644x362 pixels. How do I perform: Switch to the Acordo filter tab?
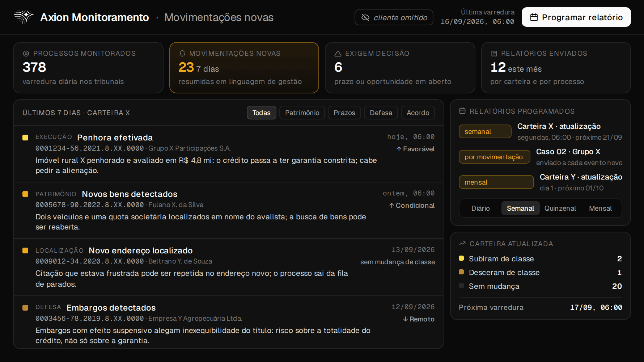418,113
